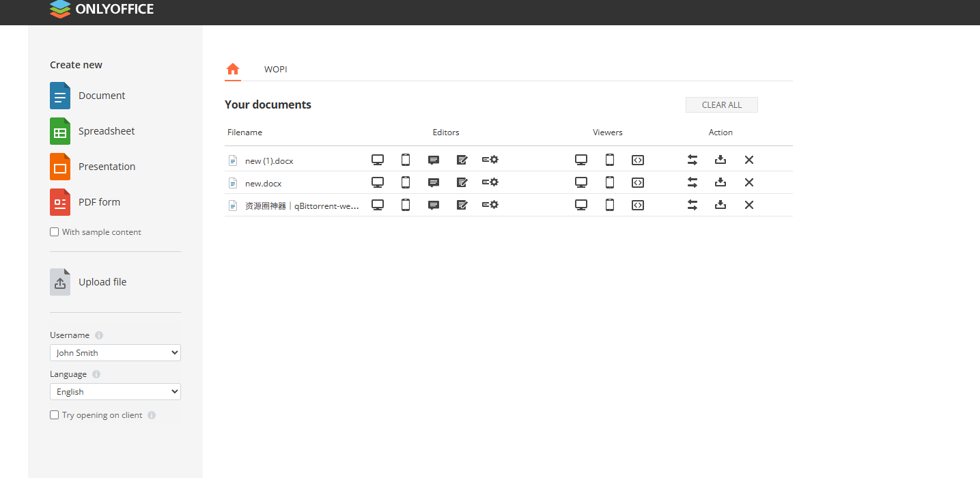Image resolution: width=980 pixels, height=478 pixels.
Task: Create a new Presentation
Action: click(93, 167)
